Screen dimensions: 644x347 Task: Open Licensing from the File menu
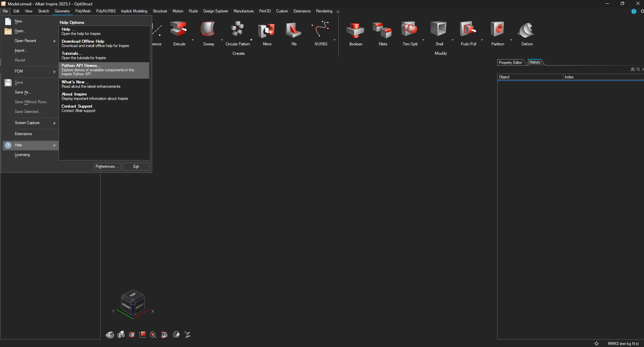[x=30, y=155]
